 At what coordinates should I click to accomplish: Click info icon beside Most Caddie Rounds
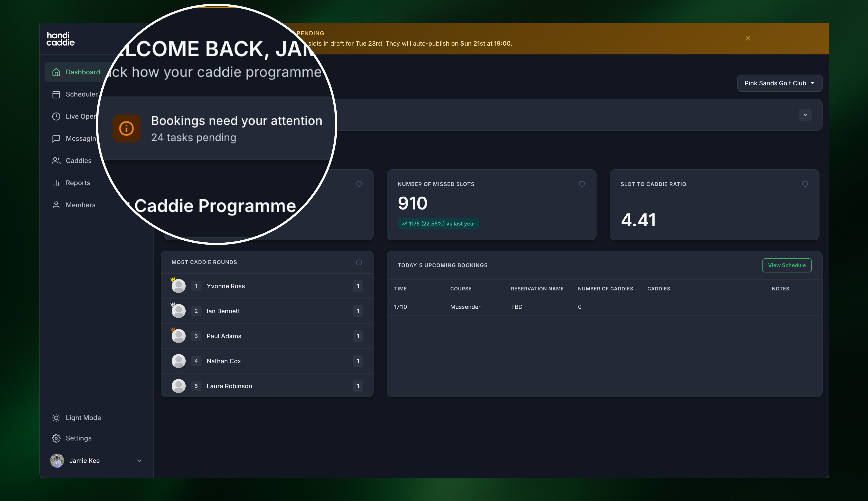coord(359,263)
